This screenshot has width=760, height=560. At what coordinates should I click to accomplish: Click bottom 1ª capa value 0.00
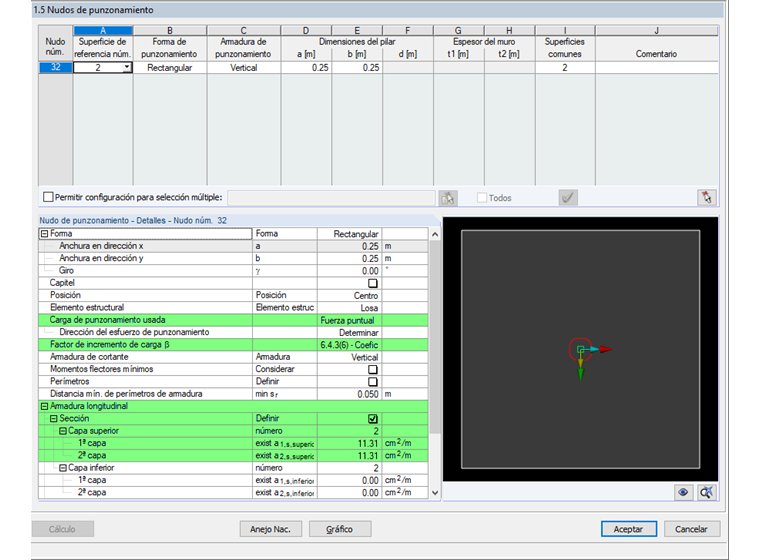(349, 480)
